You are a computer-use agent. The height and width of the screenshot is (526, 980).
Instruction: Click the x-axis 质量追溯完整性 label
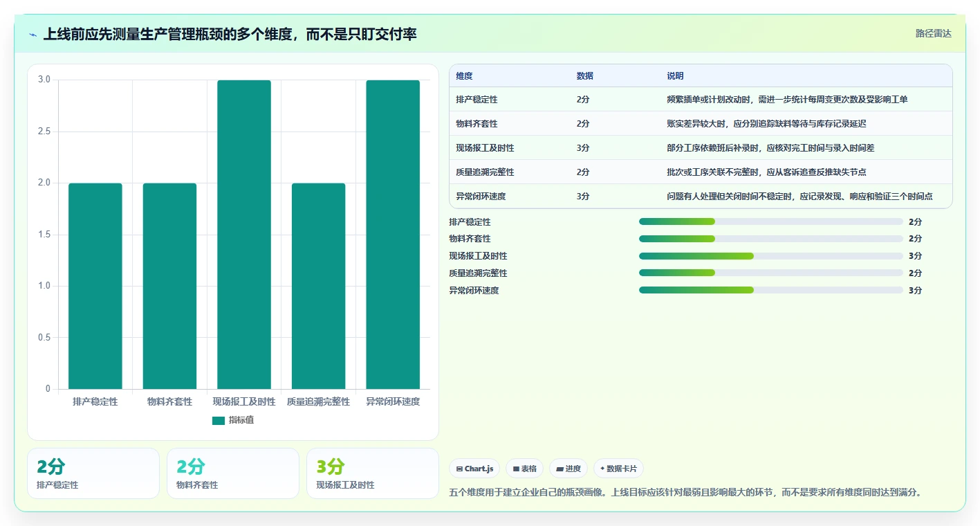[318, 401]
